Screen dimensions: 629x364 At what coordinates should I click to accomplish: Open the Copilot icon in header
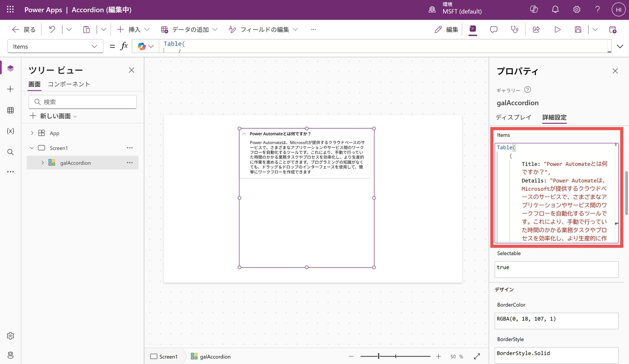coord(534,10)
